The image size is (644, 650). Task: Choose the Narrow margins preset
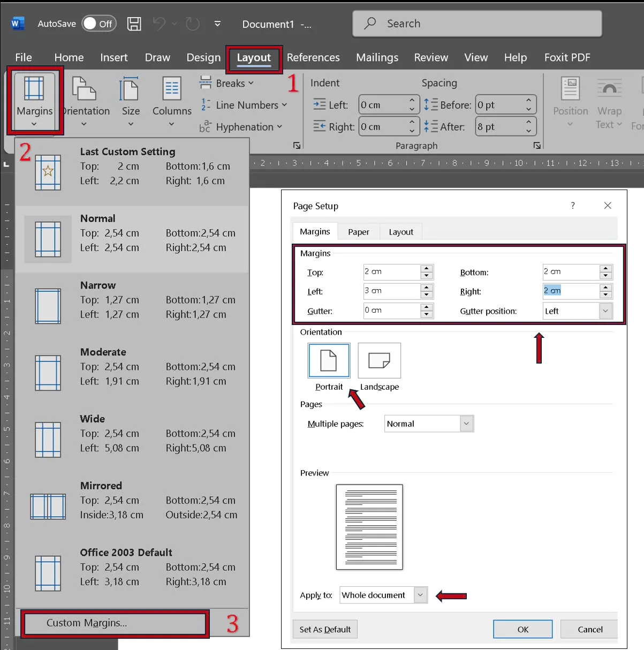click(132, 306)
